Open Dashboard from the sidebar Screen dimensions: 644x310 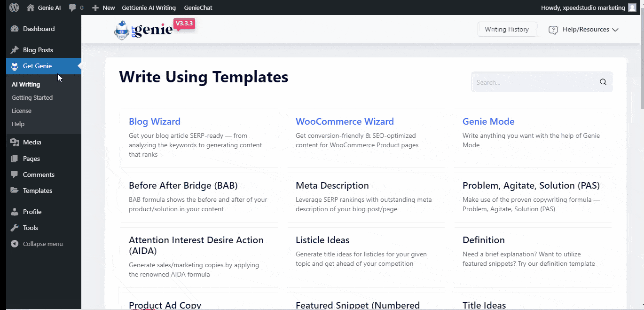[x=39, y=29]
